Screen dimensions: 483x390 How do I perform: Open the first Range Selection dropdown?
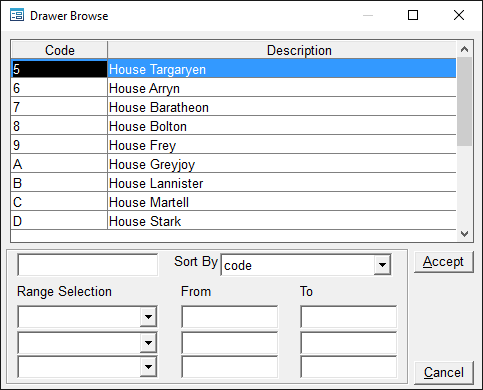pos(148,316)
